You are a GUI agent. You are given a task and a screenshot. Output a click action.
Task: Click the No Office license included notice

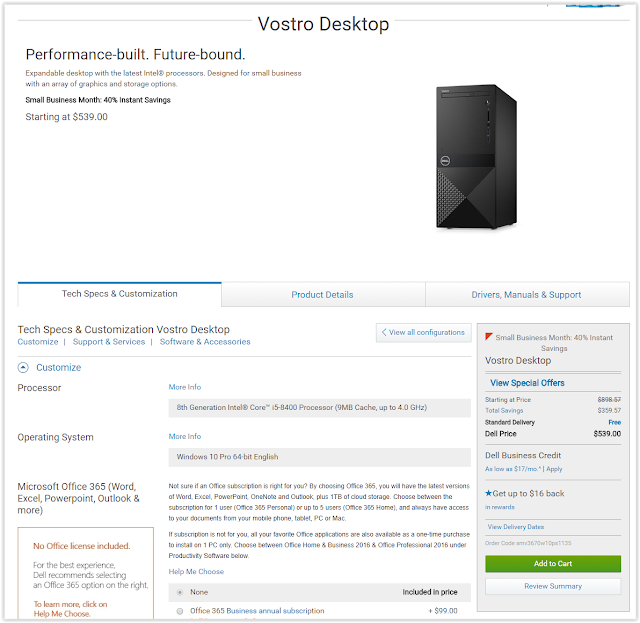point(82,546)
